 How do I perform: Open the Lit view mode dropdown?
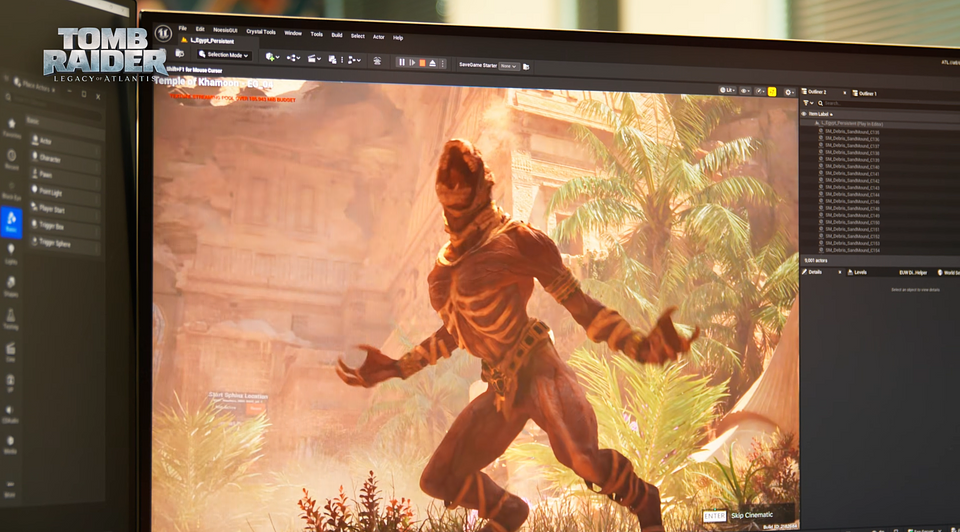pyautogui.click(x=727, y=91)
